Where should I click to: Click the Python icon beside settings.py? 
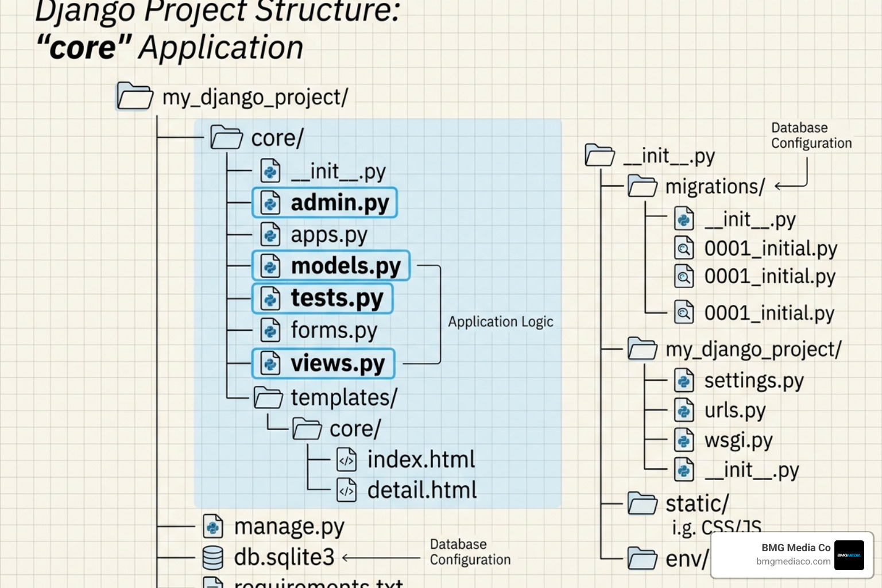(x=684, y=381)
